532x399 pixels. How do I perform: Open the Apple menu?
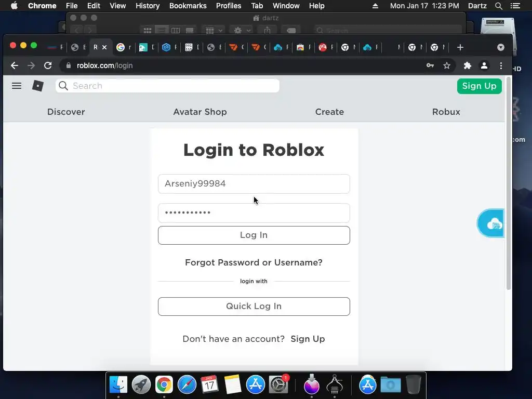14,6
